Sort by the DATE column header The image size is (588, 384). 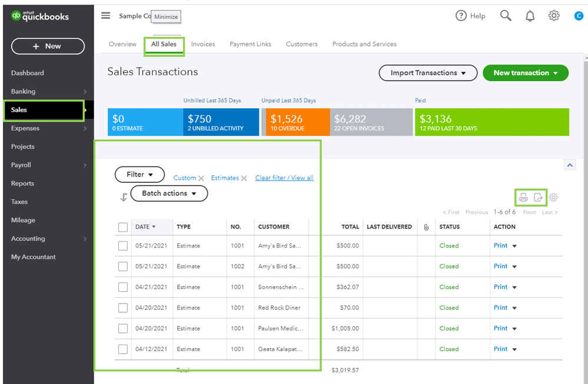[145, 226]
